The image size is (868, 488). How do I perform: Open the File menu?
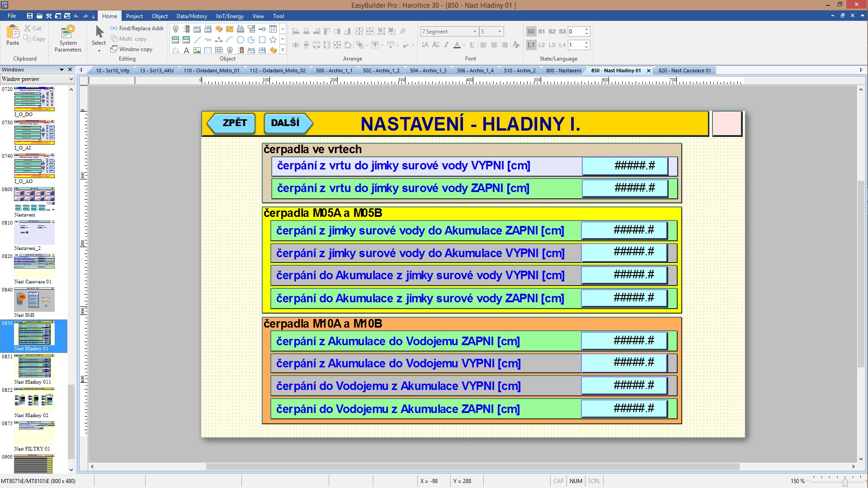(12, 16)
